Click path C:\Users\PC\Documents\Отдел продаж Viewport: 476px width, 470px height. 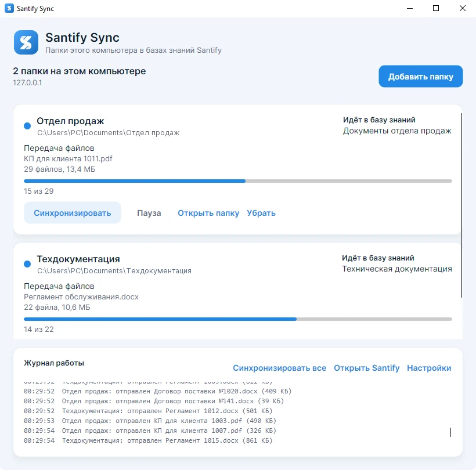point(109,133)
